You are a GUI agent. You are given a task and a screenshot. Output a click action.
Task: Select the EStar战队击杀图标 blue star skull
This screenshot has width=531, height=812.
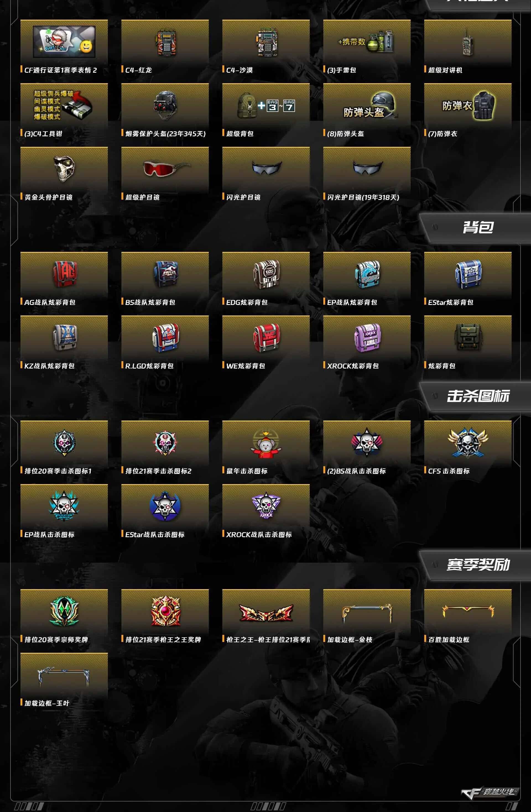coord(165,506)
